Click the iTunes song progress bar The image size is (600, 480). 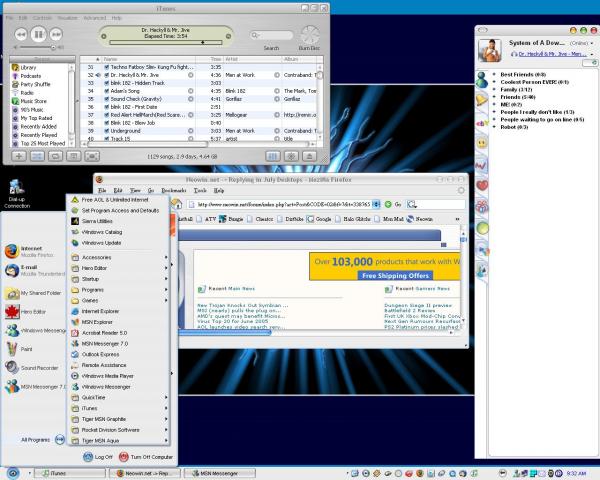coord(166,42)
